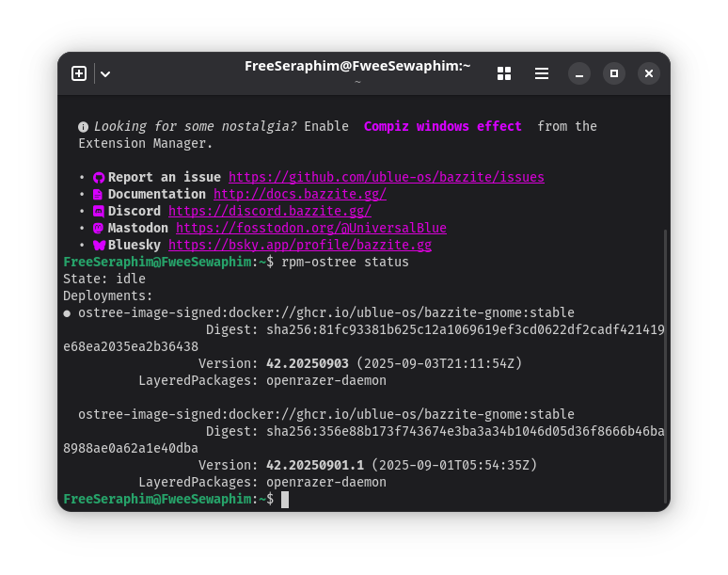The height and width of the screenshot is (575, 728).
Task: Open the bsky.app bazzite profile link
Action: tap(300, 246)
